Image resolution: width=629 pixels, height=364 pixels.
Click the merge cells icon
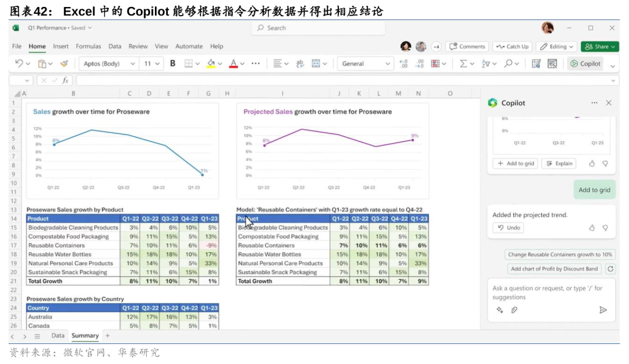click(316, 63)
